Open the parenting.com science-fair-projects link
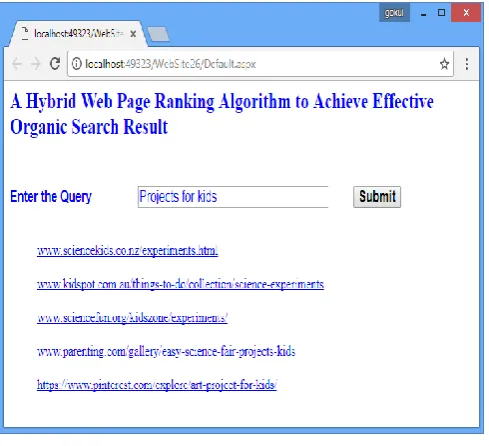 (x=166, y=351)
